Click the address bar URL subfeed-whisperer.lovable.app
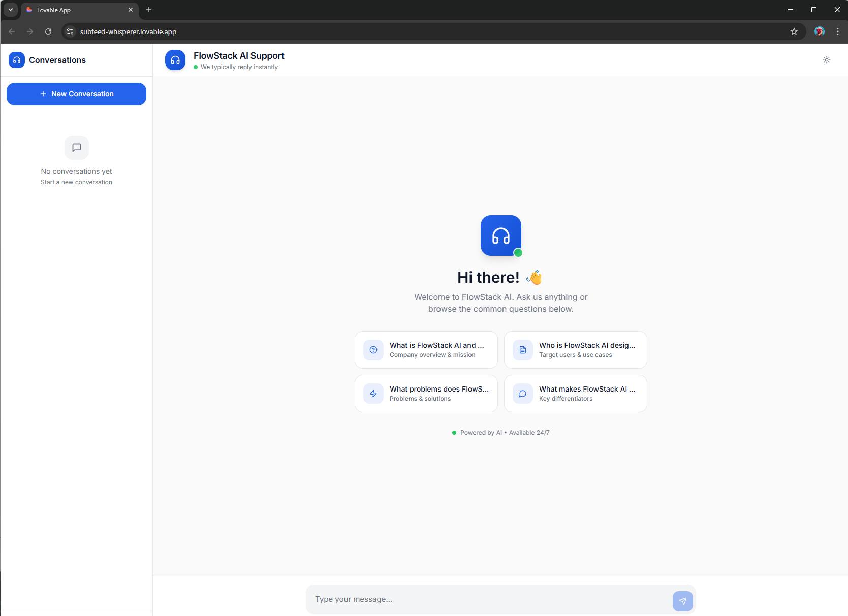The width and height of the screenshot is (848, 616). pos(128,31)
